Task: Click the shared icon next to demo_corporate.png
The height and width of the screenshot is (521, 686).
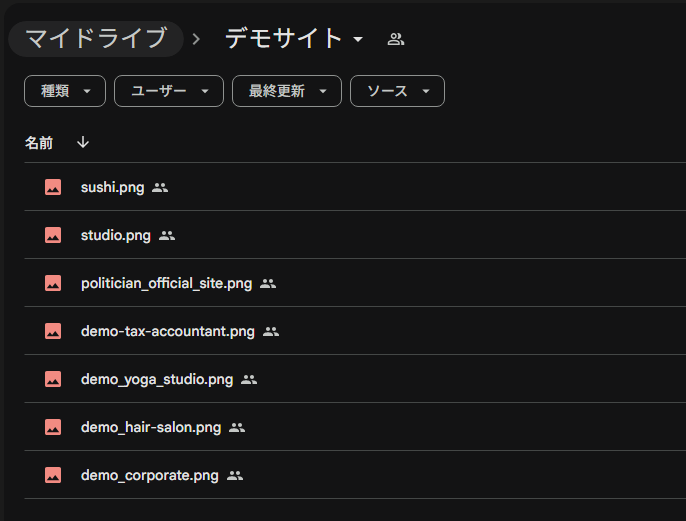Action: coord(235,475)
